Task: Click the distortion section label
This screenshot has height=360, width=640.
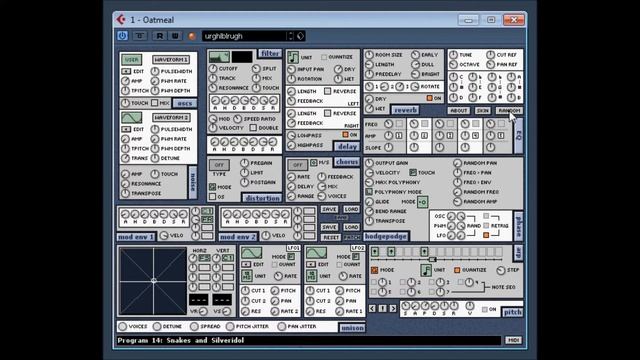Action: coord(262,198)
